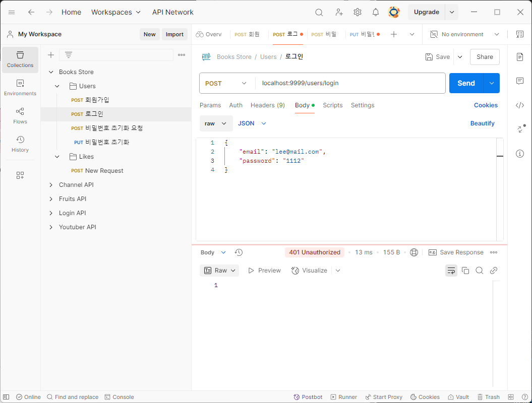The width and height of the screenshot is (532, 403).
Task: Open the notifications bell
Action: click(x=376, y=13)
